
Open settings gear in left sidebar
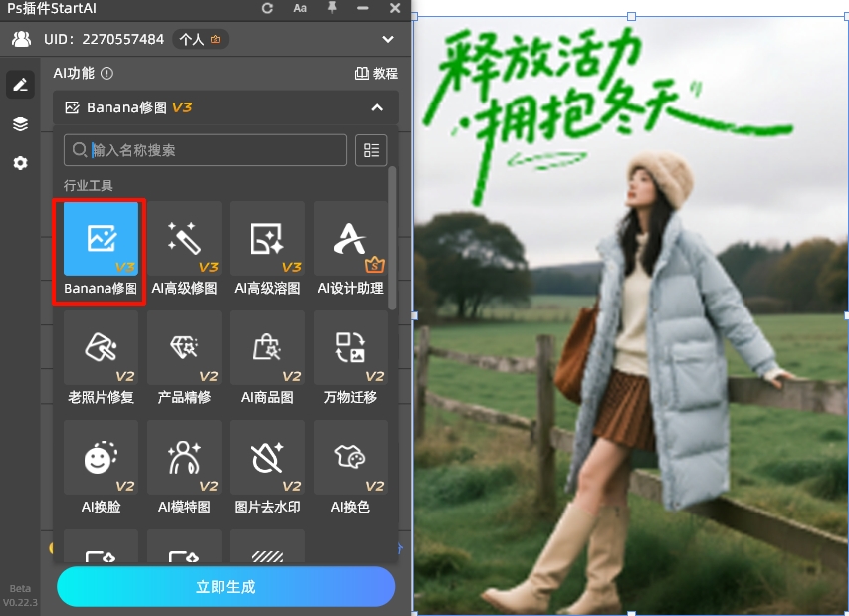(20, 162)
